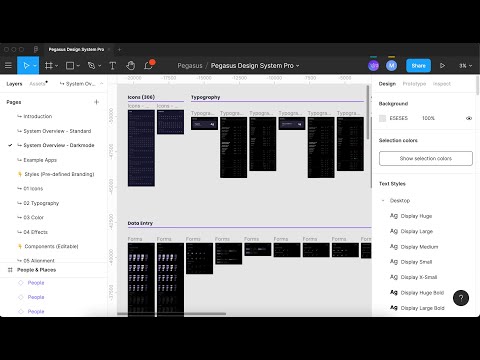Add a new page with plus icon
This screenshot has width=480, height=360.
96,102
